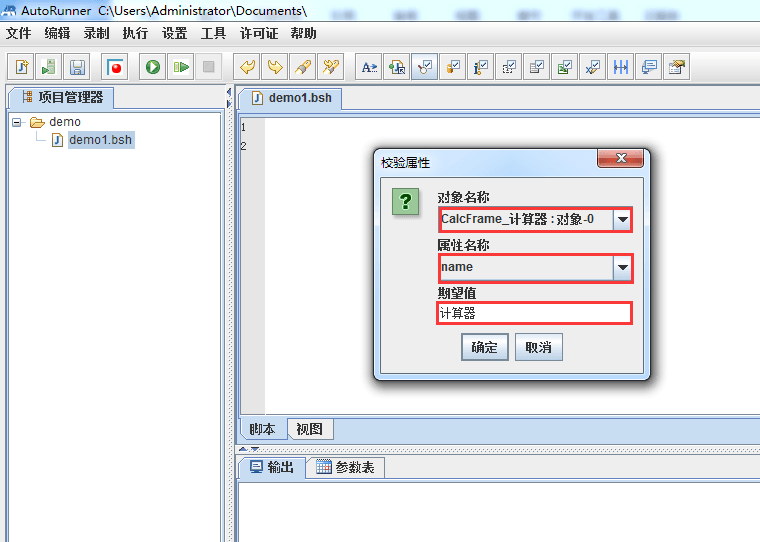Collapse the demo folder tree node
Image resolution: width=760 pixels, height=542 pixels.
pyautogui.click(x=17, y=122)
